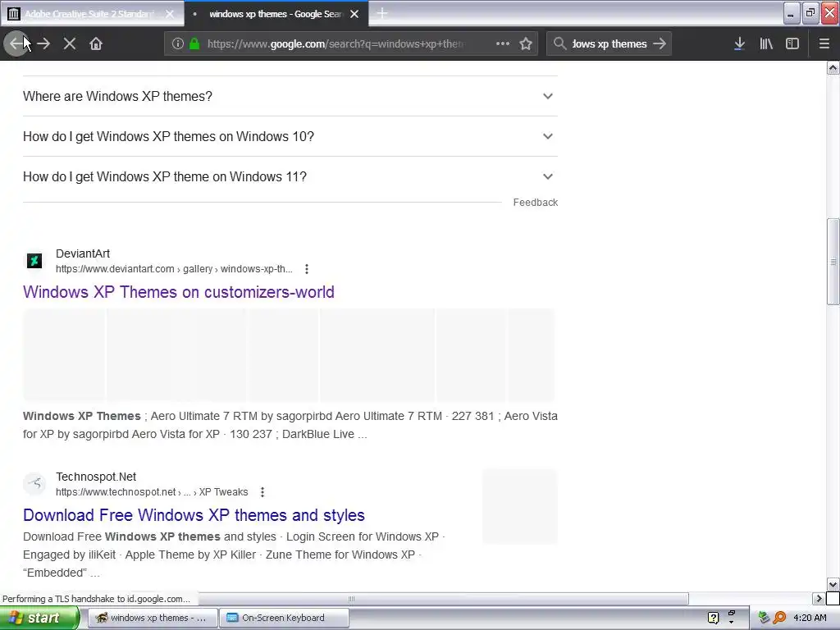
Task: Show site information icon in address bar
Action: click(178, 44)
